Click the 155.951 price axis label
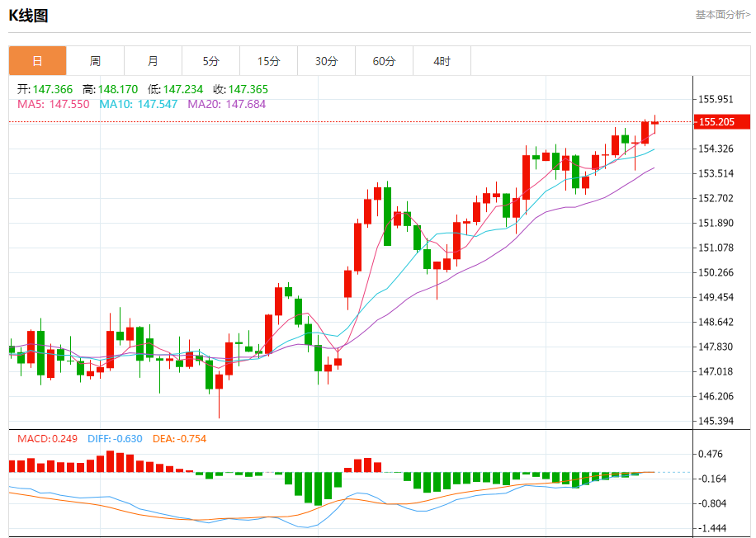The image size is (756, 538). coord(716,99)
